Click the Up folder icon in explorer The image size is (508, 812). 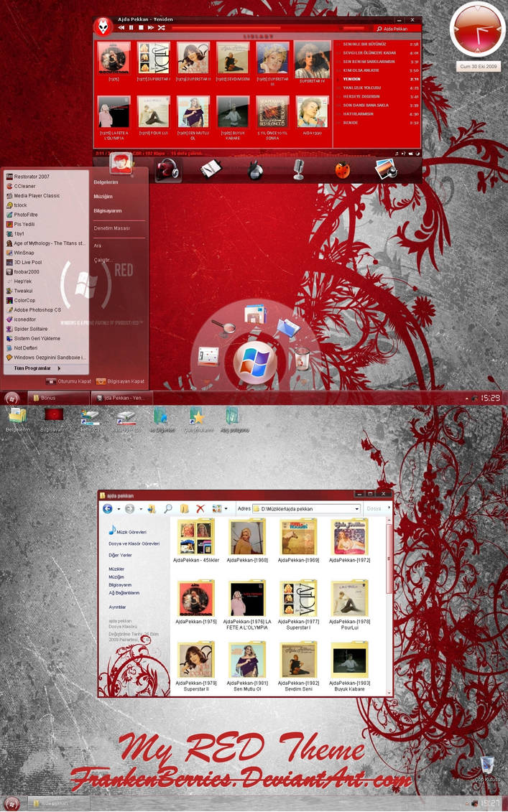pos(152,508)
